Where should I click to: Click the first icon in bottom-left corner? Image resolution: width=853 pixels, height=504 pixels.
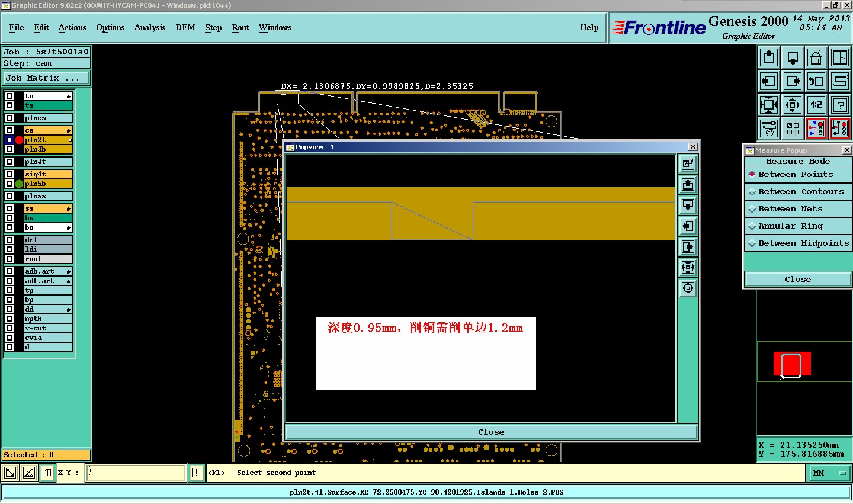10,473
